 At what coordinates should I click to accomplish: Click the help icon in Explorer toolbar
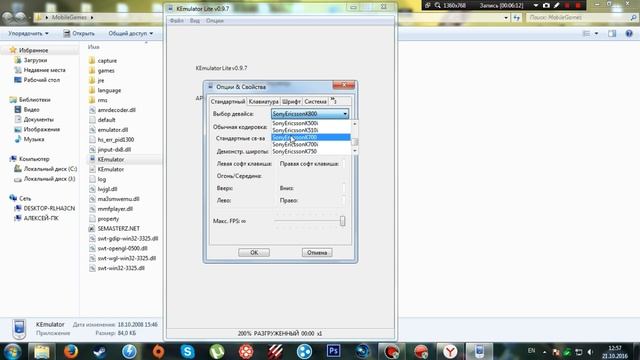tap(629, 33)
